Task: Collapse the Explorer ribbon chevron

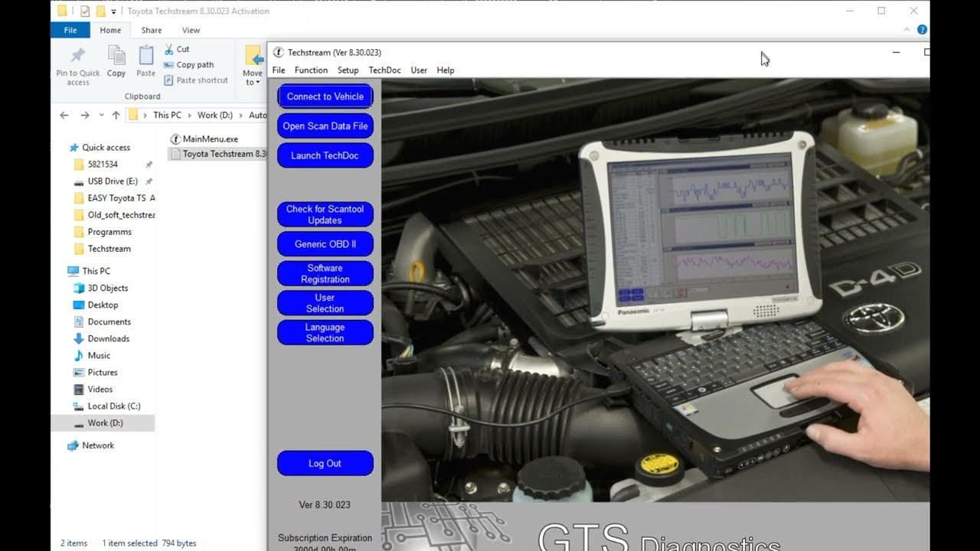Action: [907, 30]
